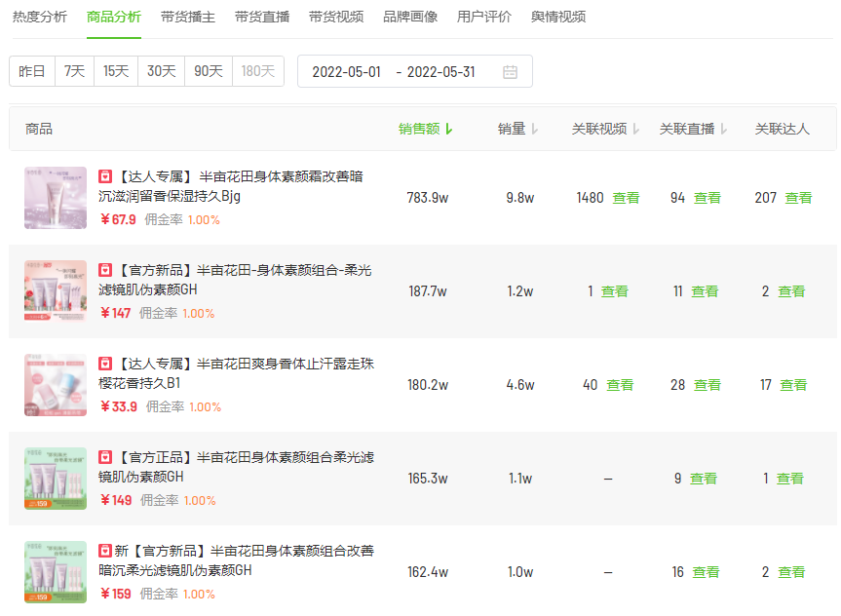Viewport: 841px width, 616px height.
Task: Click the 关联视频 column header
Action: pos(599,130)
